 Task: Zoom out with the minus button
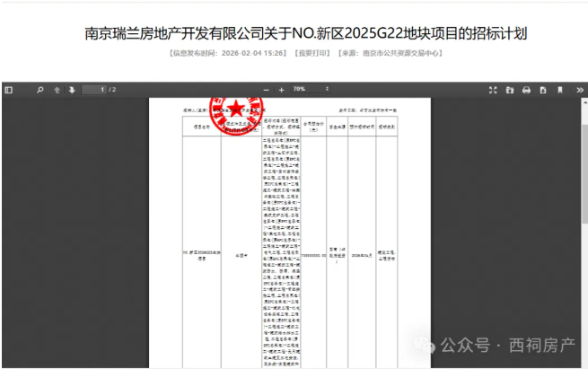pos(266,90)
